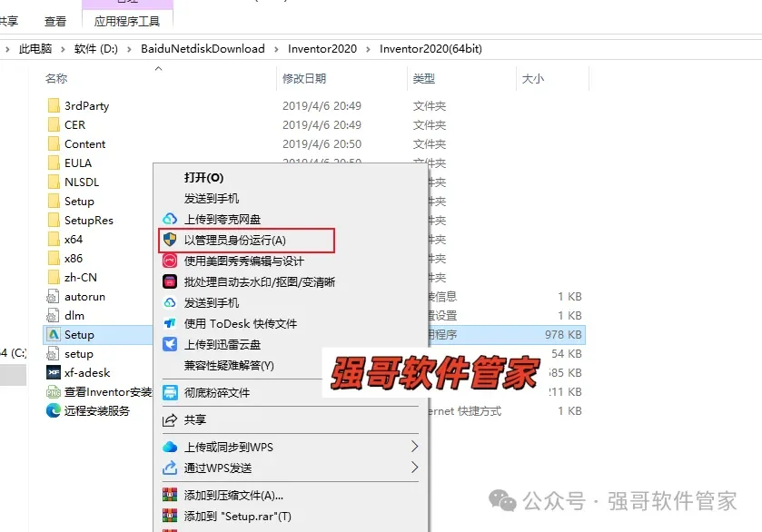The width and height of the screenshot is (762, 532).
Task: Sort files by 类型 column header
Action: (x=424, y=79)
